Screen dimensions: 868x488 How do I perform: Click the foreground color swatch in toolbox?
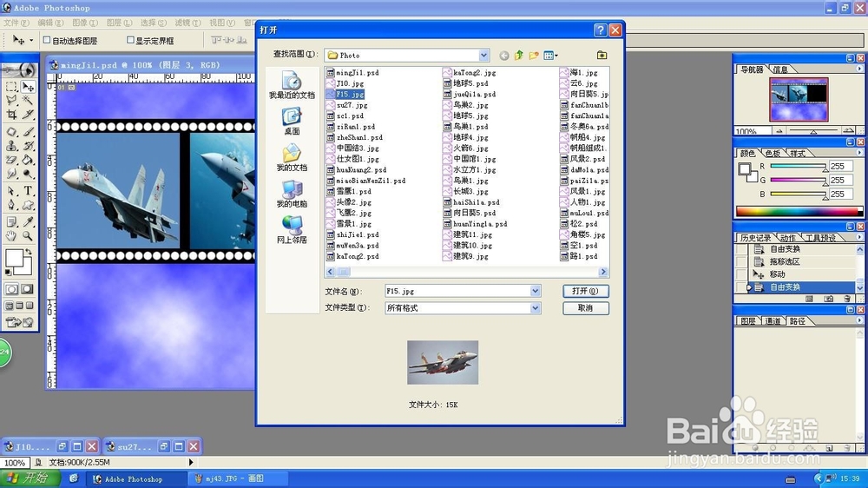[x=14, y=258]
